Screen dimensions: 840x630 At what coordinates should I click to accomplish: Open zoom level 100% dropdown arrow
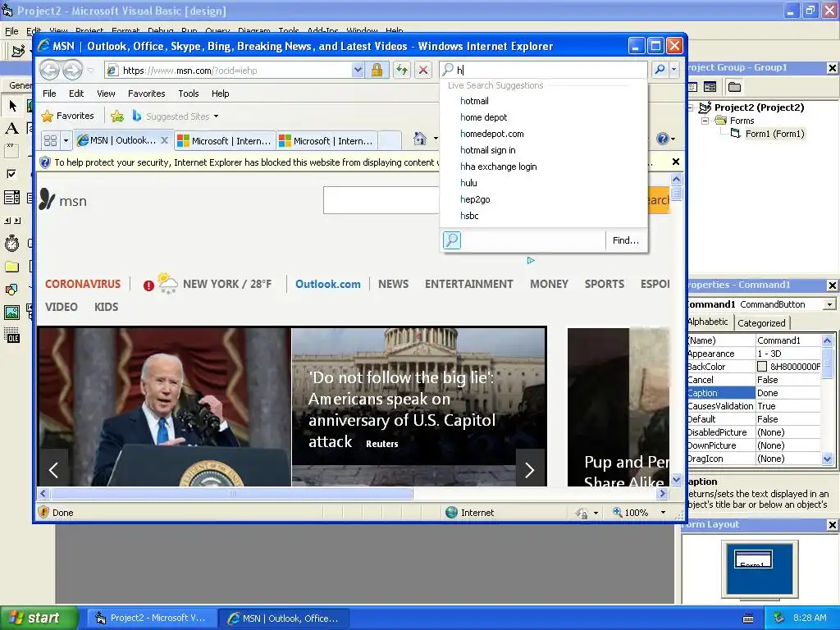pyautogui.click(x=663, y=513)
